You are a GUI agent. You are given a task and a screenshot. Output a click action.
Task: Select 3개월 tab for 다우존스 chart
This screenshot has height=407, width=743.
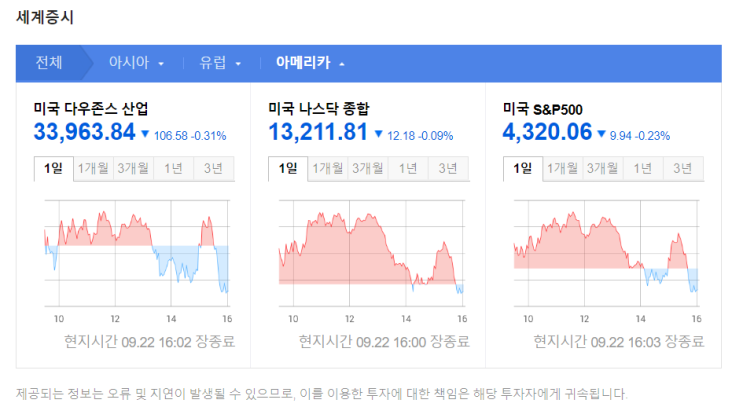coord(133,168)
